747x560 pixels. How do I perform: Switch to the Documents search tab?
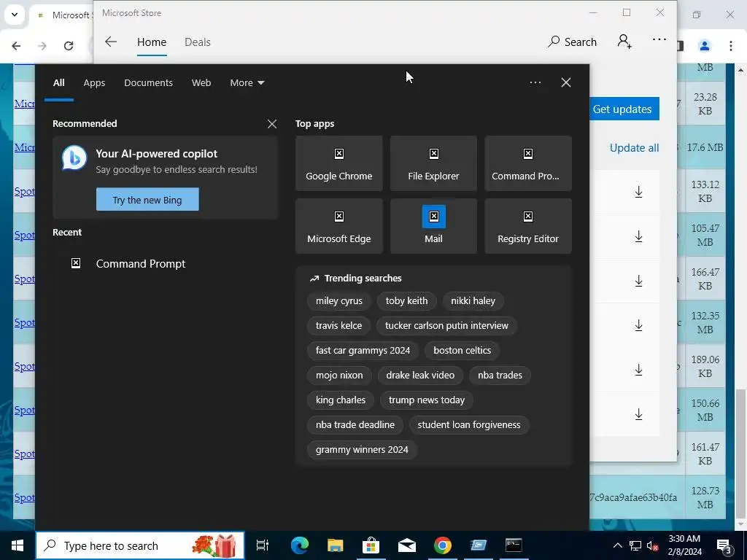click(x=148, y=83)
